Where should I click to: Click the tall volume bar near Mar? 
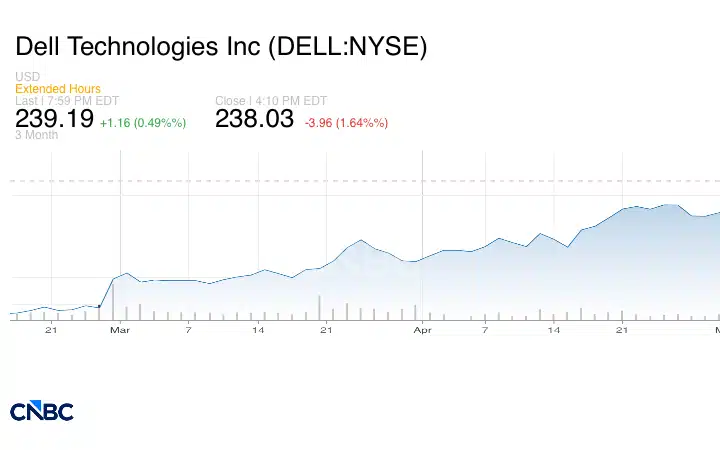tap(113, 301)
